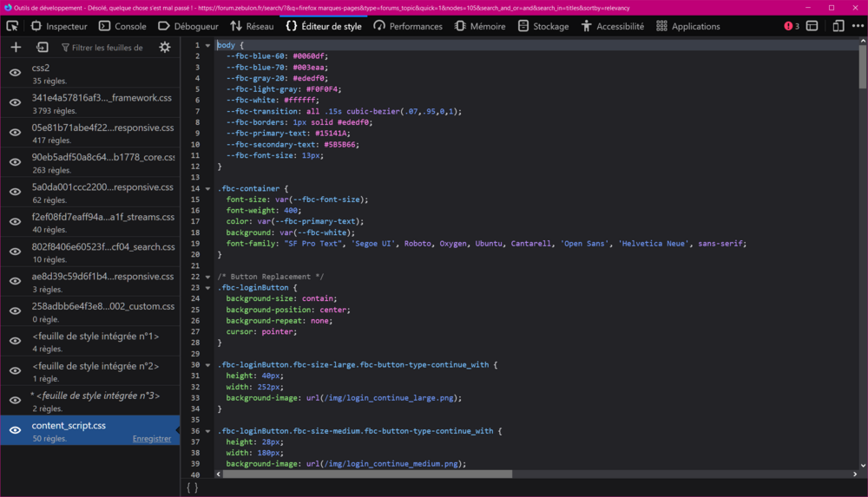This screenshot has height=497, width=868.
Task: Open the Performances tab
Action: click(408, 26)
